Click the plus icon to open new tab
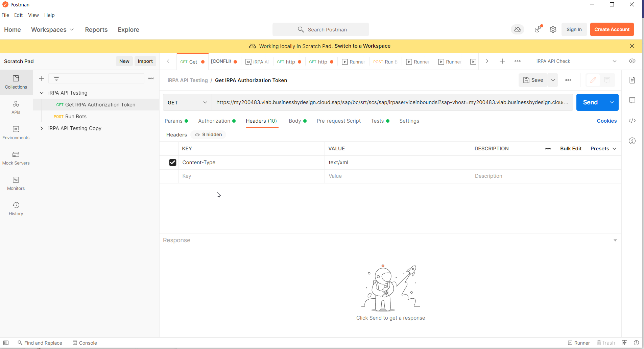The width and height of the screenshot is (644, 349). pos(502,61)
